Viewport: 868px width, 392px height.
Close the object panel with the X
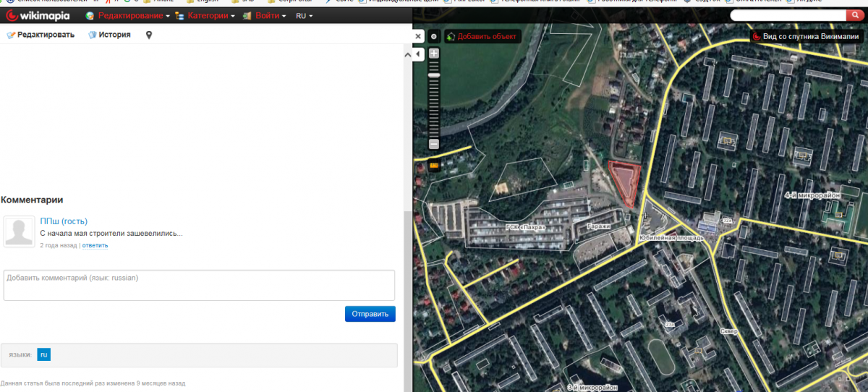tap(418, 35)
